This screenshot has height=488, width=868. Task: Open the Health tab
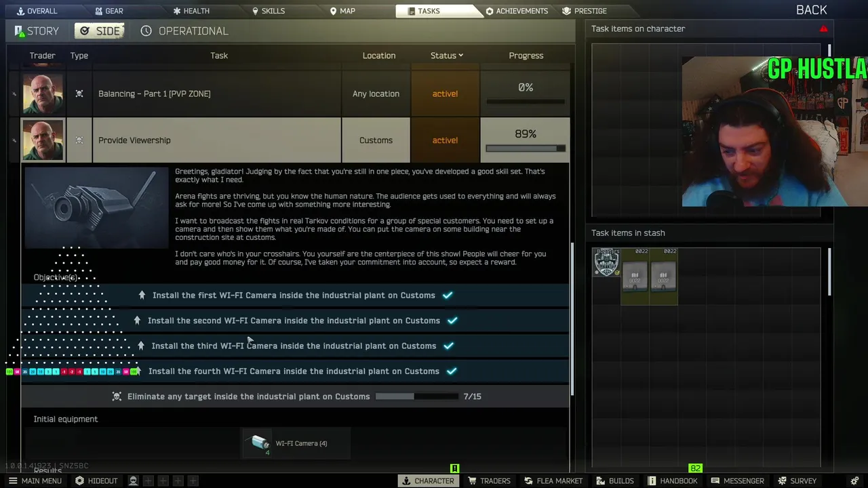[191, 11]
